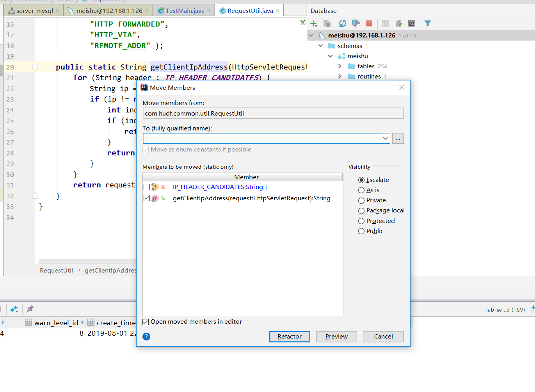
Task: Select the Package local visibility option
Action: [361, 211]
